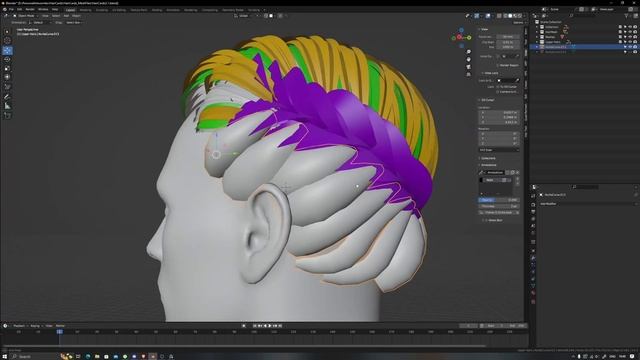This screenshot has height=360, width=640.
Task: Open the Edit menu
Action: point(19,9)
